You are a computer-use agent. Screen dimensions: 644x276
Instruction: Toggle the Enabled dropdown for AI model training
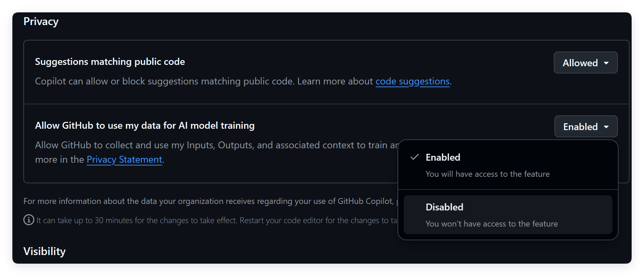pos(586,127)
